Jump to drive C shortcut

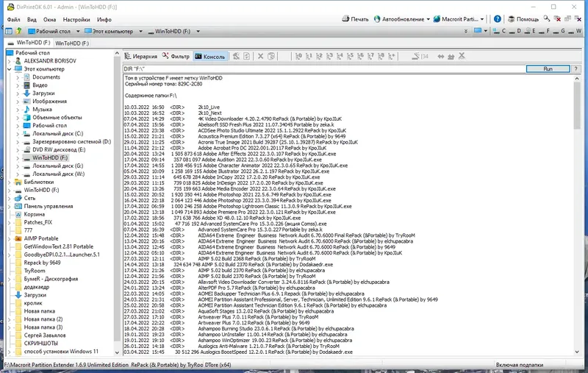(499, 31)
